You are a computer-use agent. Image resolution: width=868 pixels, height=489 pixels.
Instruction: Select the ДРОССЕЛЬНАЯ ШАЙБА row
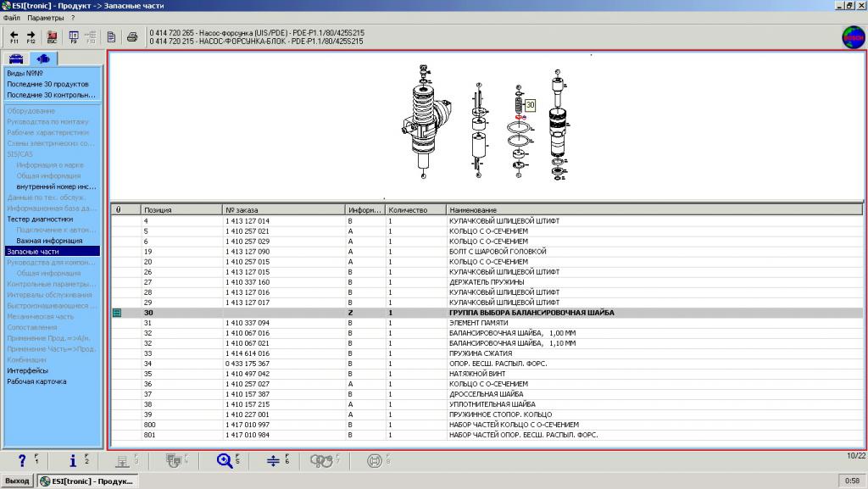pyautogui.click(x=487, y=394)
